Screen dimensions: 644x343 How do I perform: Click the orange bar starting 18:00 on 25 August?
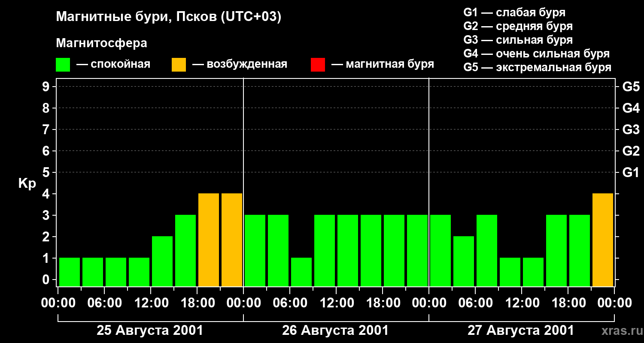209,240
